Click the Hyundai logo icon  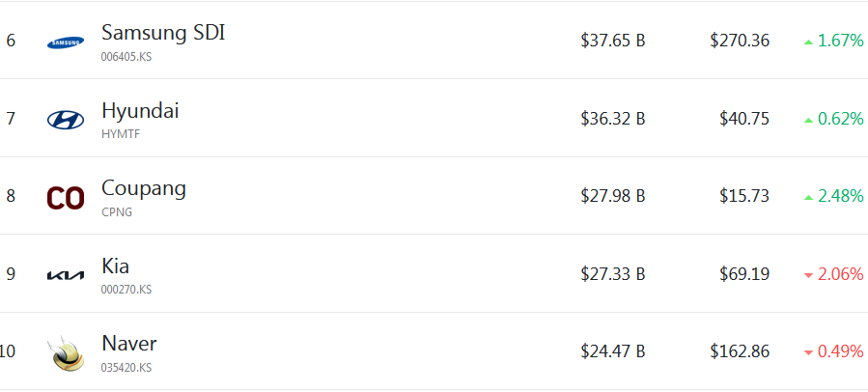click(x=66, y=120)
